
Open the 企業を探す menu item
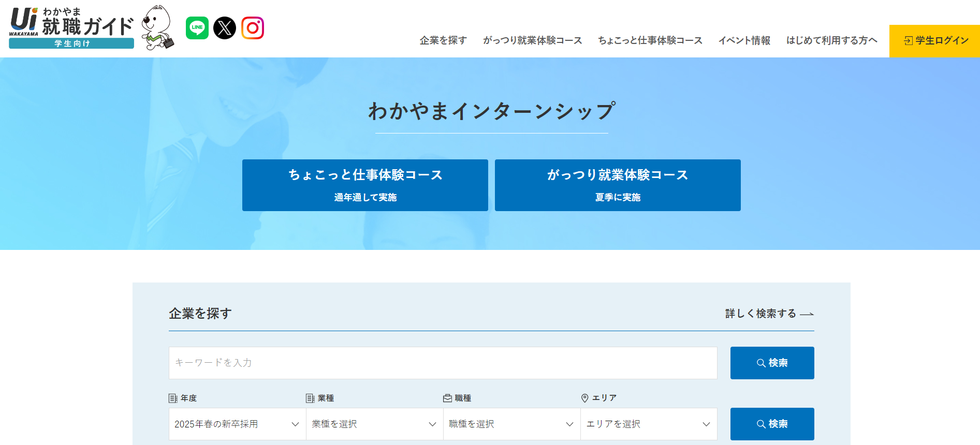pos(443,40)
